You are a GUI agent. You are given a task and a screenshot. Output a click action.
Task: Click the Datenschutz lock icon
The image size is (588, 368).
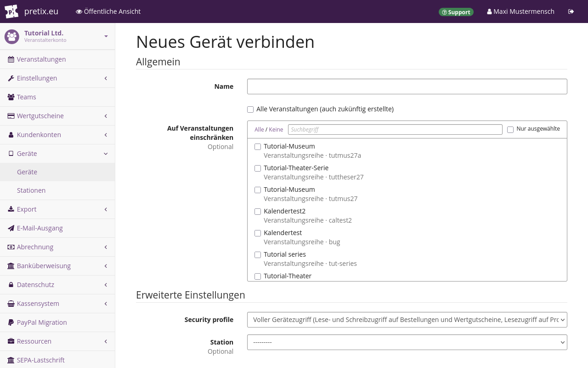click(x=11, y=285)
